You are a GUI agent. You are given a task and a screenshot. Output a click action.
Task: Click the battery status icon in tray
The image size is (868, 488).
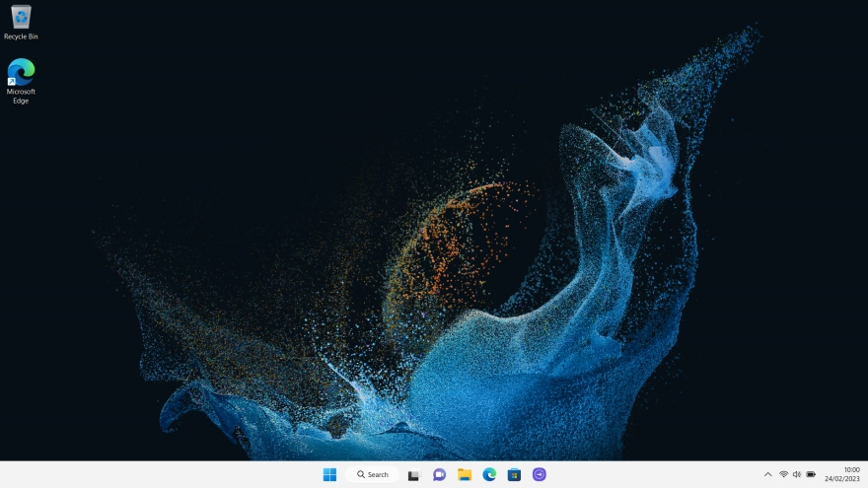pos(811,474)
